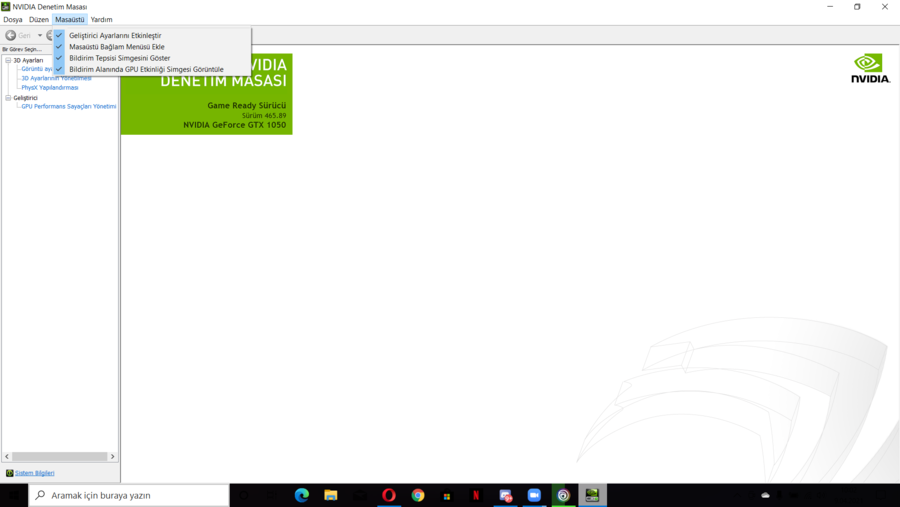Minimize the NVIDIA Denetim Masası window
This screenshot has width=900, height=507.
pyautogui.click(x=830, y=7)
